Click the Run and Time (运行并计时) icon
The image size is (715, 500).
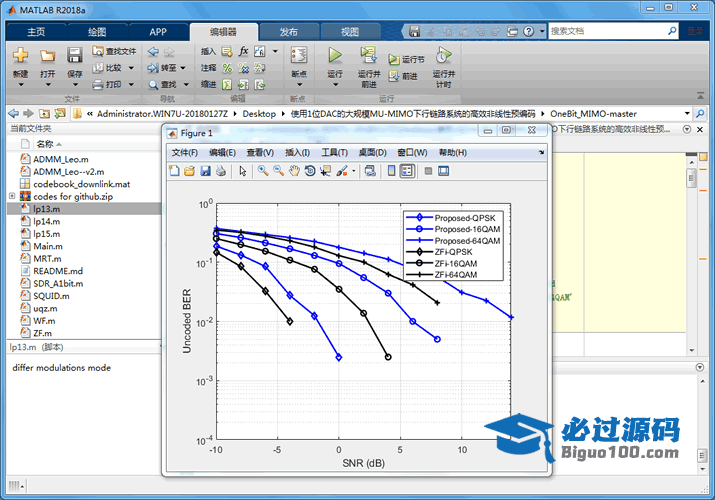pos(443,55)
